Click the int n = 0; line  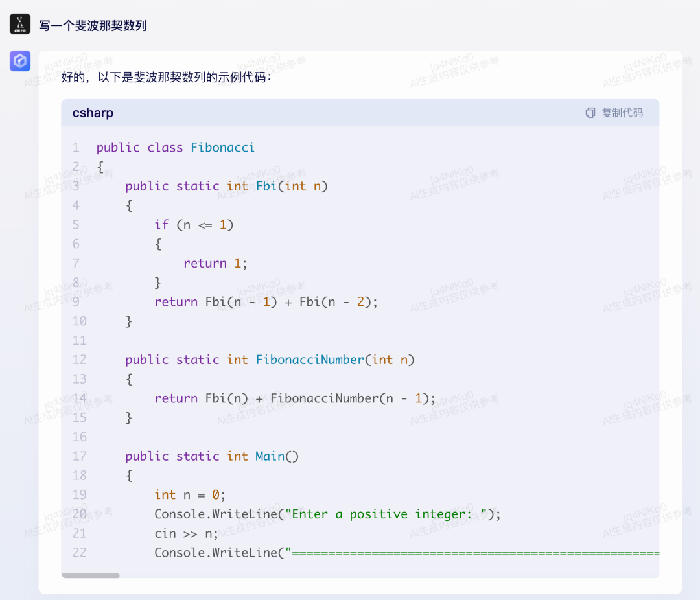pyautogui.click(x=190, y=495)
